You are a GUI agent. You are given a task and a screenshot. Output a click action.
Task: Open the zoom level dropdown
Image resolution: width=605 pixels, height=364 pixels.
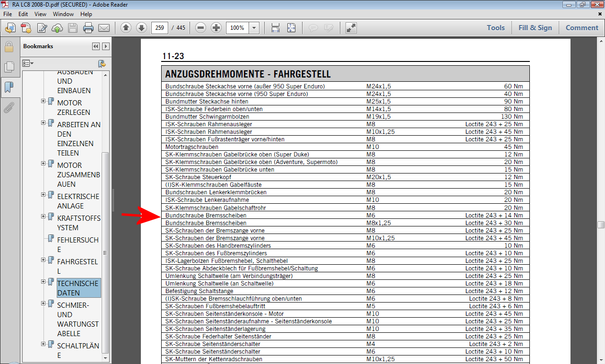[254, 28]
